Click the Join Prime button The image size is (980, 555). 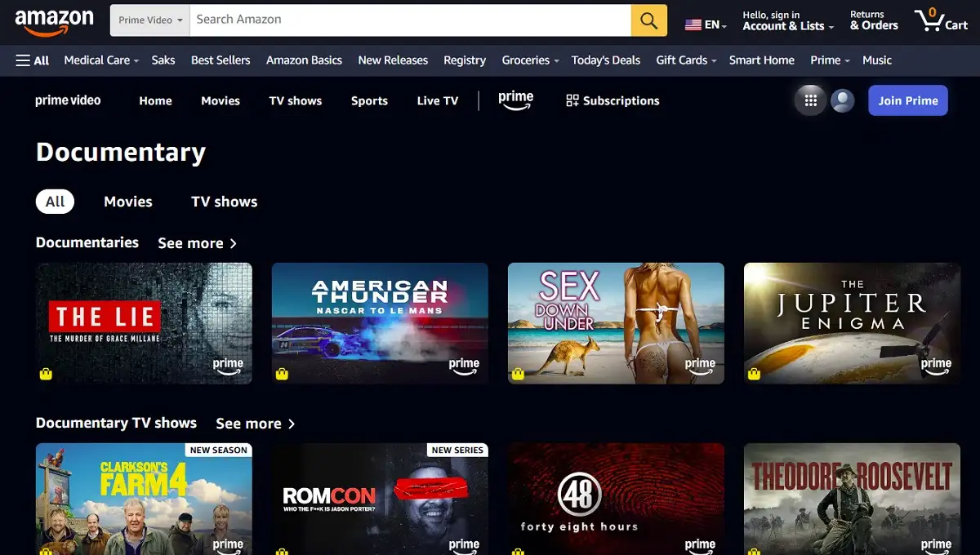(x=908, y=100)
